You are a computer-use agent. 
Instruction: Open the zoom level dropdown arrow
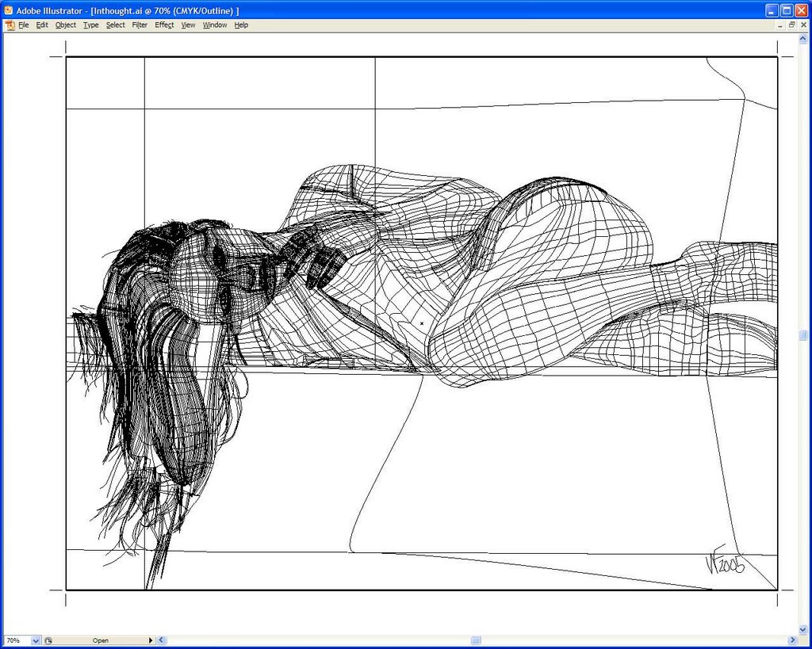(36, 640)
